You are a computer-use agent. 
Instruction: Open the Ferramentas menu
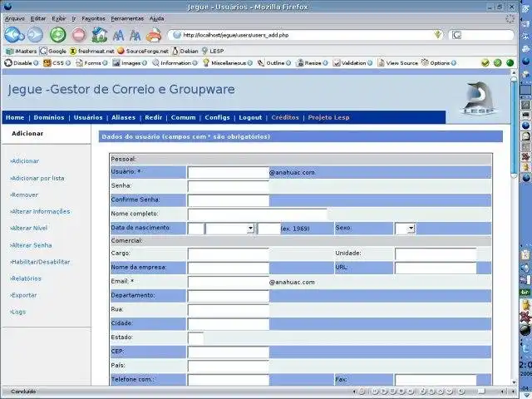127,18
